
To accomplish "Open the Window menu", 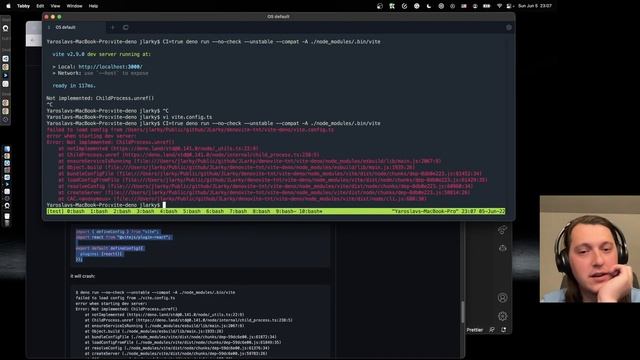I will point(74,6).
